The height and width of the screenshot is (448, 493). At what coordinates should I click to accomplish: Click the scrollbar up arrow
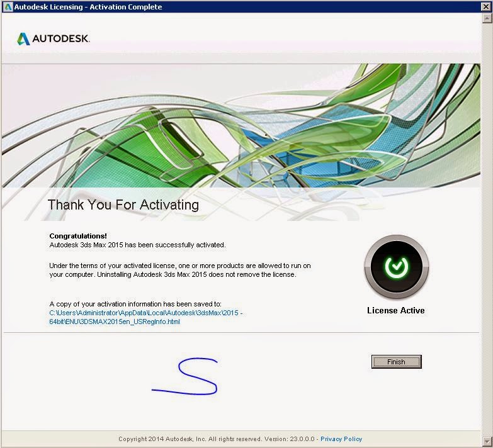[487, 18]
